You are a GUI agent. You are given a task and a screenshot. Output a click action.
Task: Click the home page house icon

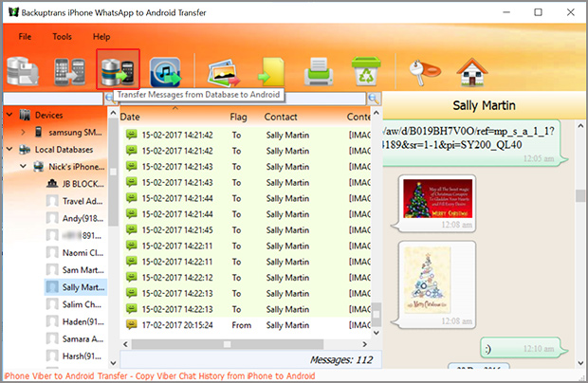[472, 72]
